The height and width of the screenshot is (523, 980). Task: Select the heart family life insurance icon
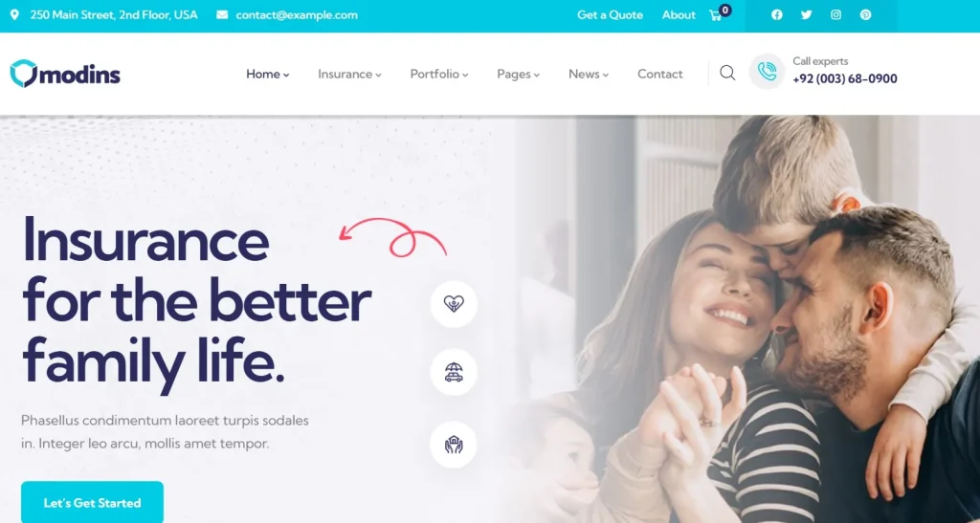tap(454, 304)
